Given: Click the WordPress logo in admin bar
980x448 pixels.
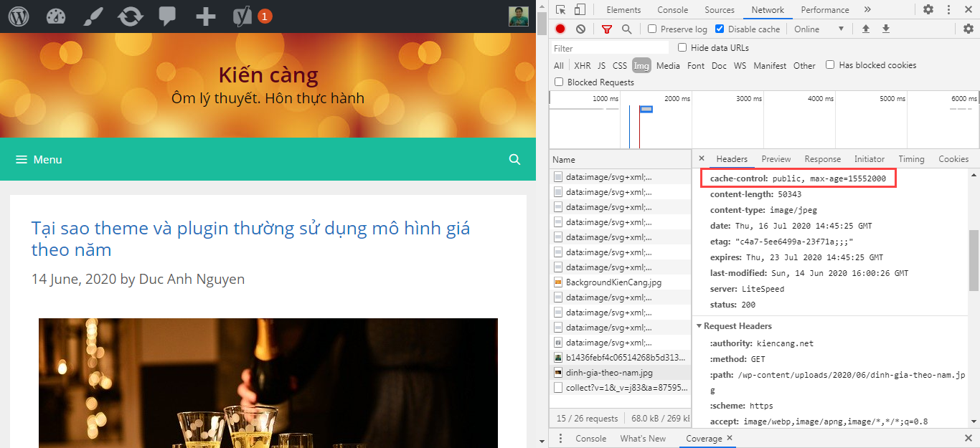Looking at the screenshot, I should pos(18,16).
